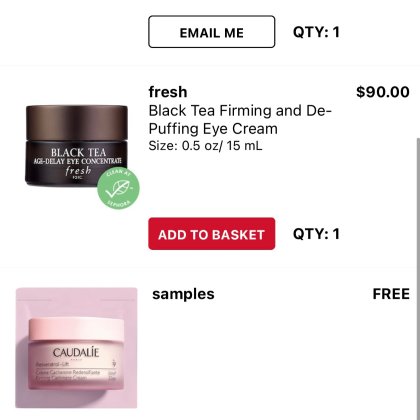
Task: Change quantity next to ADD TO BASKET
Action: point(316,234)
